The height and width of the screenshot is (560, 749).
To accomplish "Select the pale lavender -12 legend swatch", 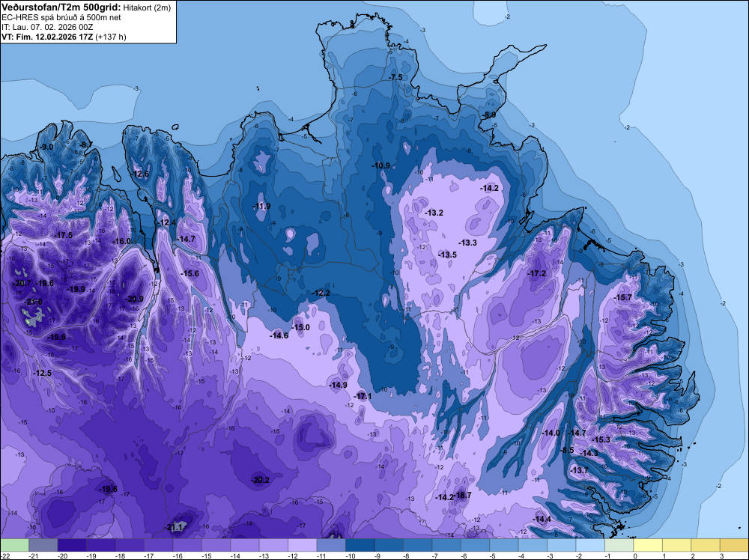I will tap(302, 545).
